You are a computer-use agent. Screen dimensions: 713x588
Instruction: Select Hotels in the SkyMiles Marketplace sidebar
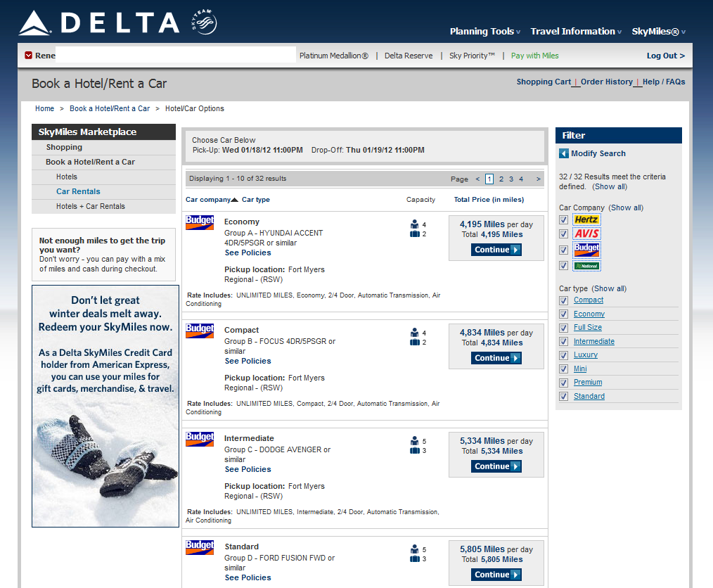tap(67, 177)
